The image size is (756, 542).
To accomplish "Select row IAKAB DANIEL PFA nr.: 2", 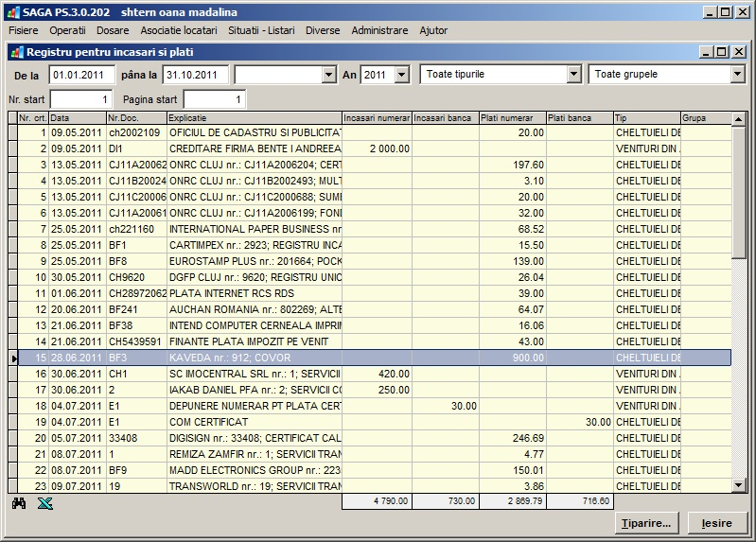I will point(375,390).
